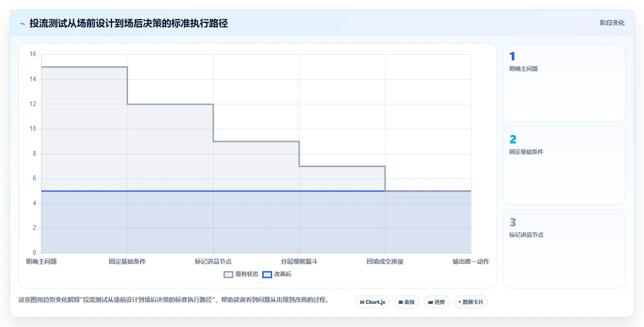Click the lightning icon beside the title

tap(22, 24)
